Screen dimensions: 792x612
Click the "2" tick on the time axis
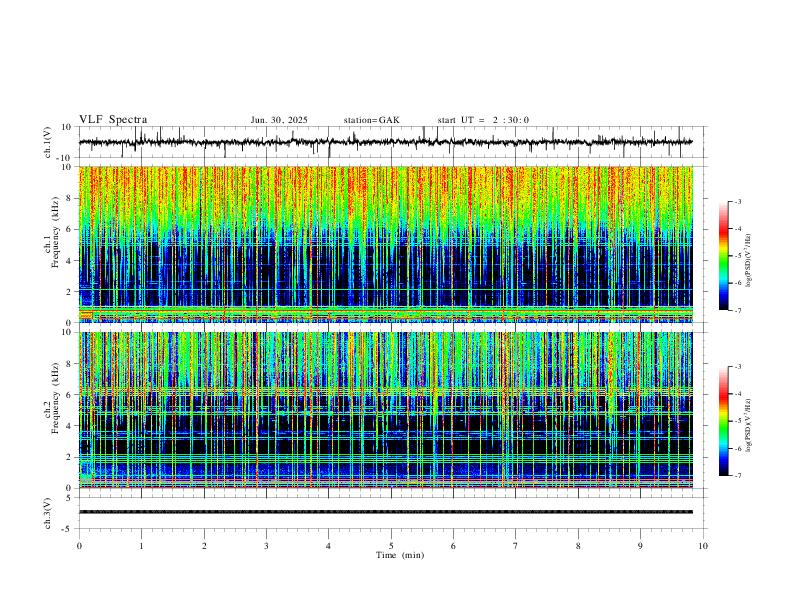click(x=204, y=546)
